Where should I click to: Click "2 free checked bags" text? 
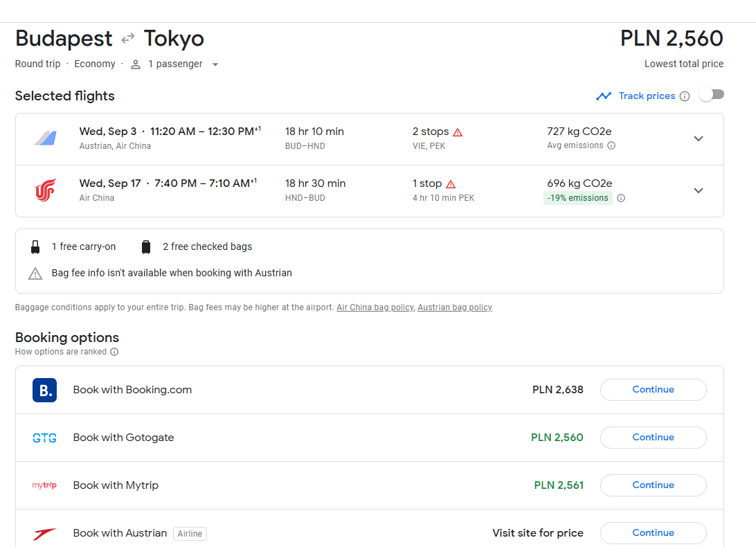pos(207,246)
